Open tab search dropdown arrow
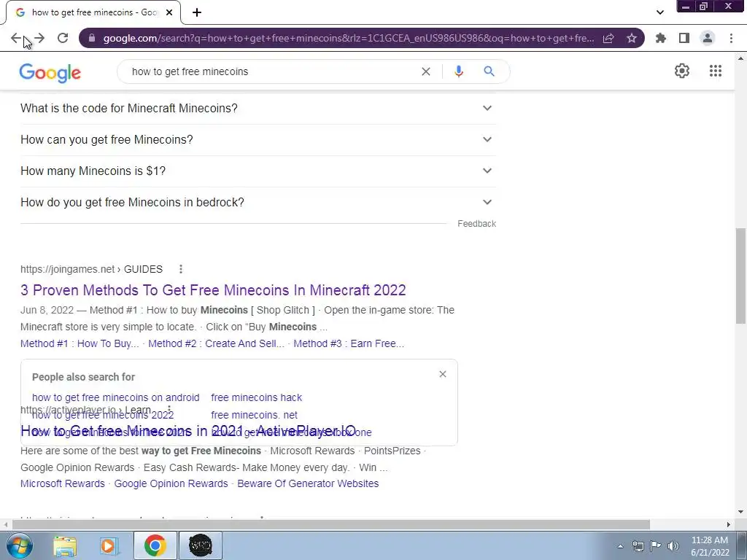This screenshot has width=747, height=560. tap(659, 12)
